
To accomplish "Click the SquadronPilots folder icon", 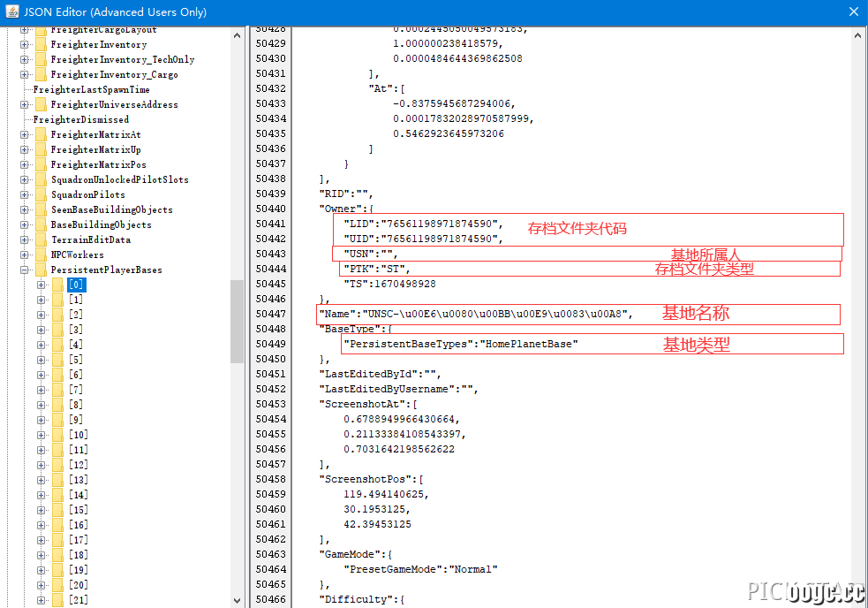I will click(41, 194).
